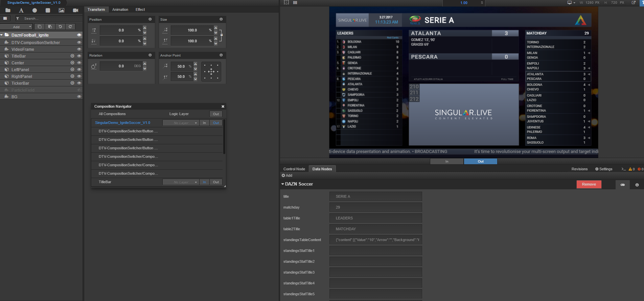The height and width of the screenshot is (301, 644).
Task: Decrease Rotation Z value stepper
Action: (145, 68)
